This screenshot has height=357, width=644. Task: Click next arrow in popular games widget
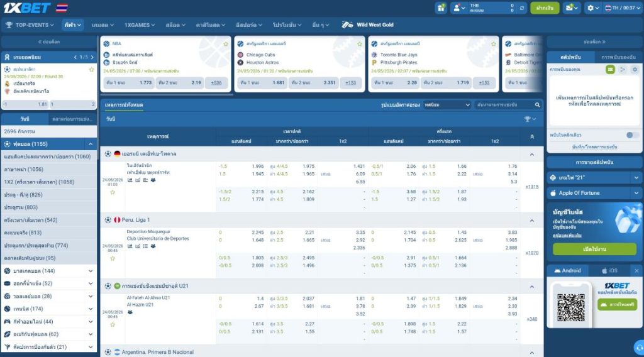click(92, 57)
